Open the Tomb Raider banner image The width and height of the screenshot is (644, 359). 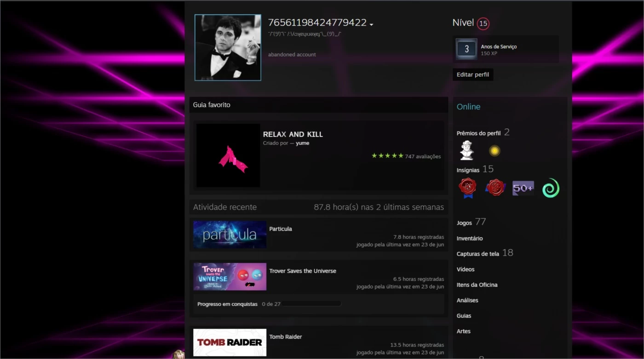pos(230,342)
